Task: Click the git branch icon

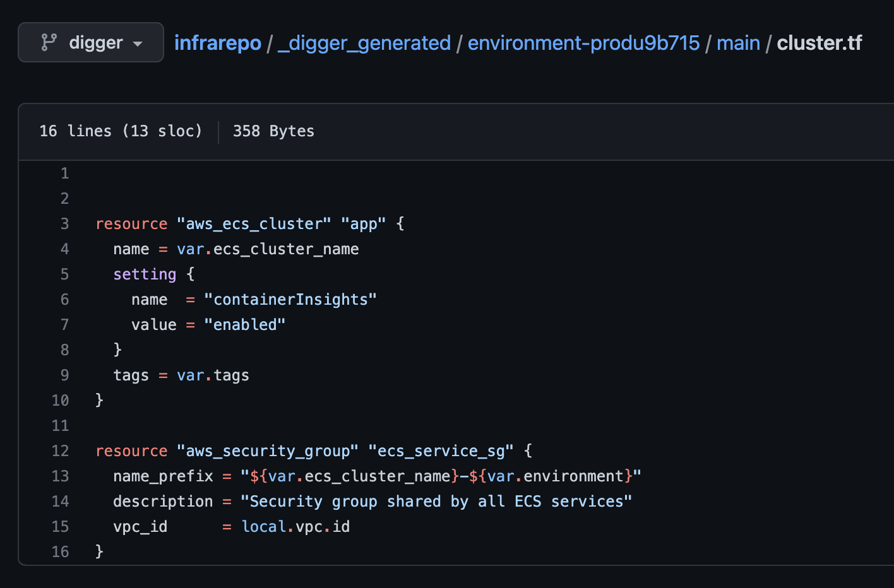Action: point(49,42)
